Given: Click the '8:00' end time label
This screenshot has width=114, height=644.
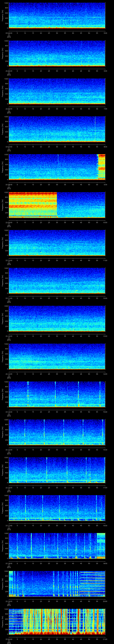Looking at the screenshot, I should tap(105, 147).
